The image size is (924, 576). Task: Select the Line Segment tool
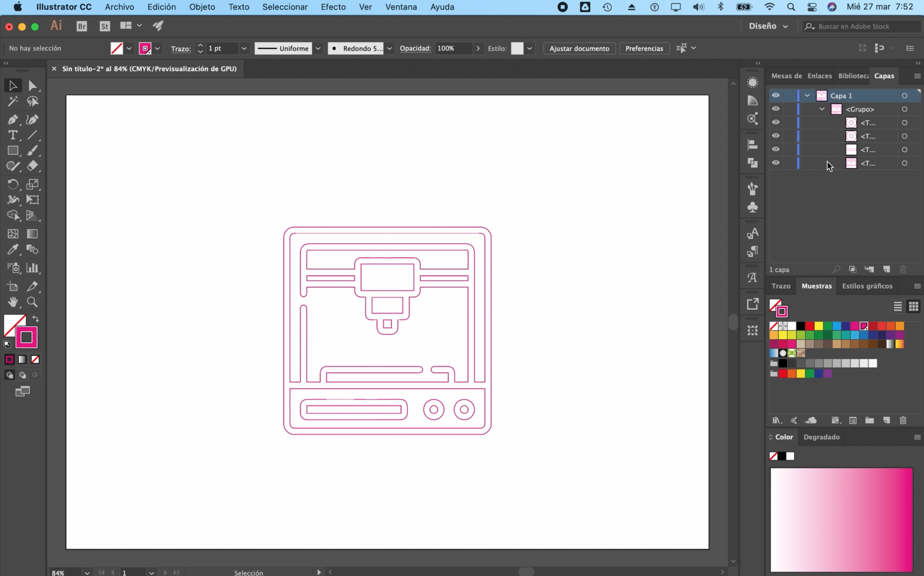(33, 135)
